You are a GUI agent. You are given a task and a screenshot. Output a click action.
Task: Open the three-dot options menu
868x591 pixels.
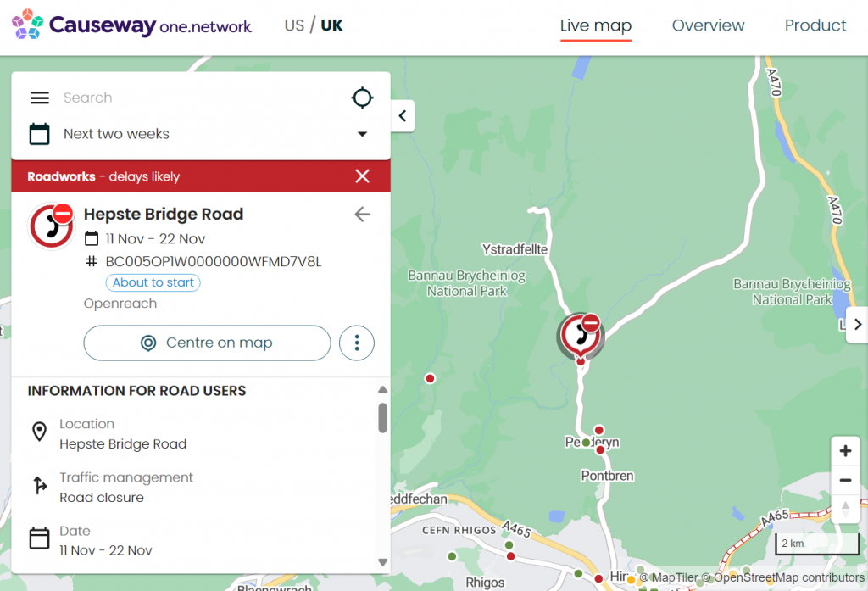point(357,343)
